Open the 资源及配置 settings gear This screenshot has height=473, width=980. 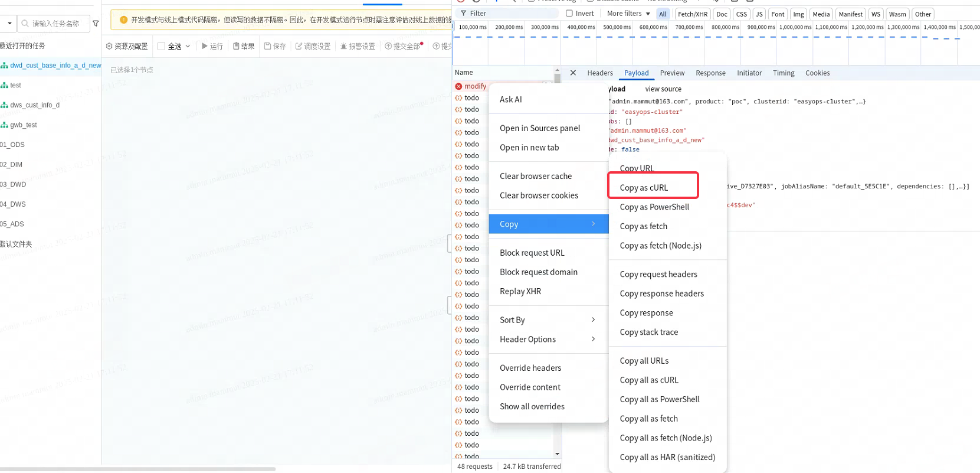point(109,46)
